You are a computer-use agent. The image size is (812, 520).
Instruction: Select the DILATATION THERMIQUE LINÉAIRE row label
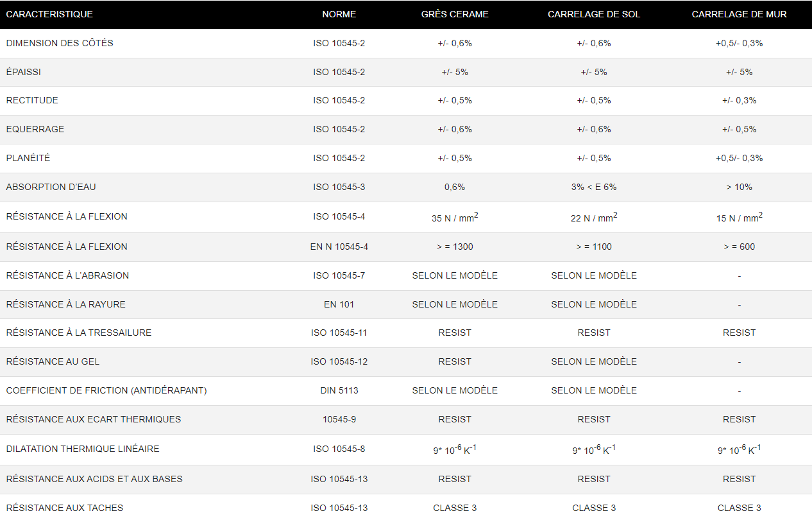(83, 449)
